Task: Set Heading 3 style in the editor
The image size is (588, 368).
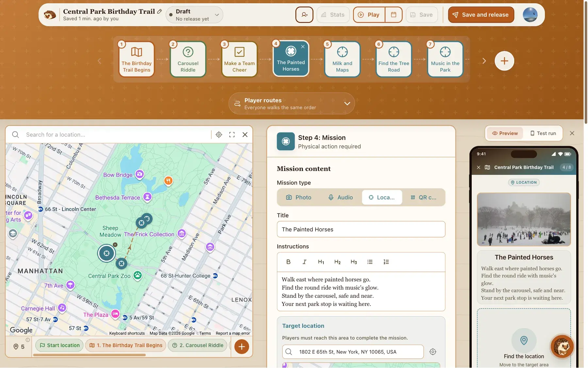Action: point(353,262)
